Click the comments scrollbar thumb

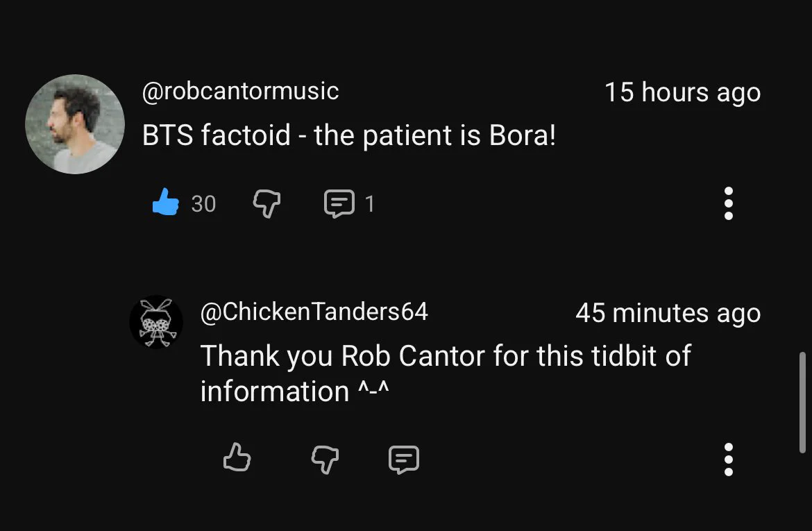pyautogui.click(x=803, y=403)
